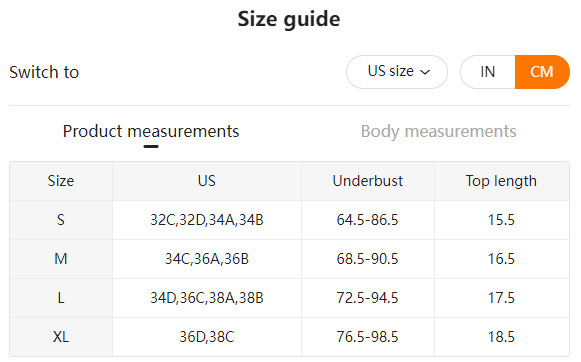Select the M size row label
The image size is (581, 362).
tap(61, 259)
